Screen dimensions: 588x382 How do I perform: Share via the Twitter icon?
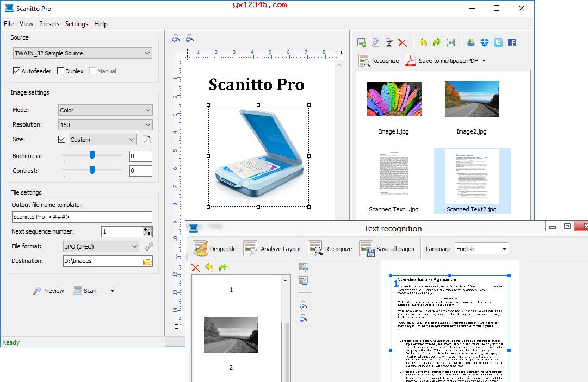(498, 42)
